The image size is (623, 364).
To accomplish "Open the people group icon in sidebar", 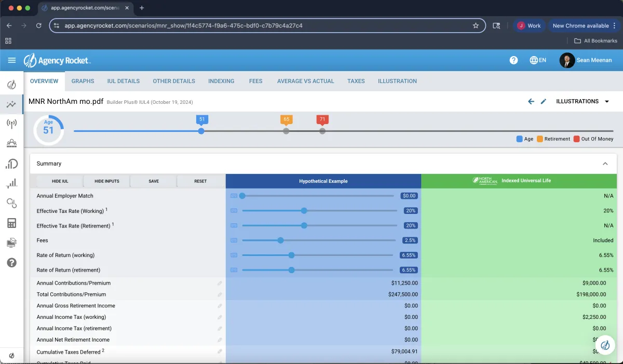I will click(x=11, y=143).
